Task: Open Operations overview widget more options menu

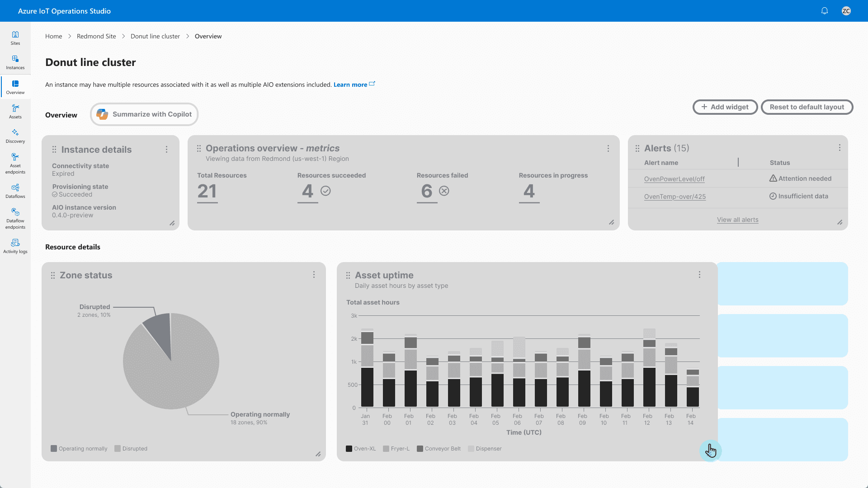Action: pyautogui.click(x=608, y=148)
